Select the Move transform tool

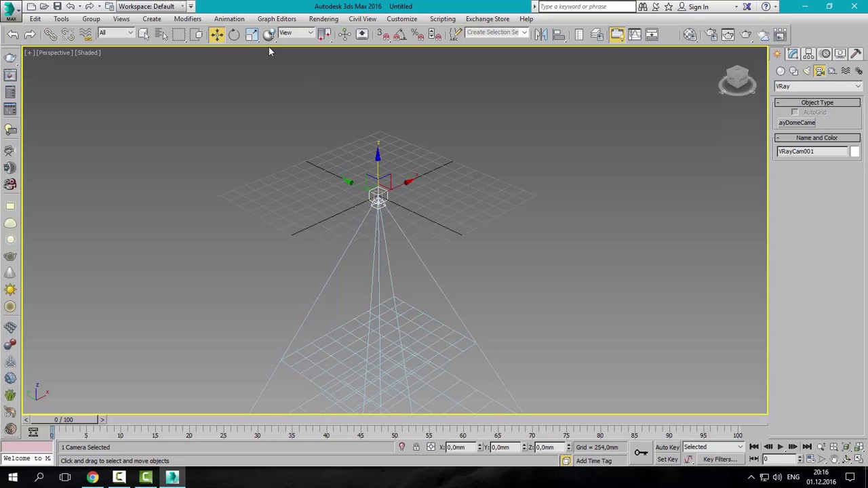[x=216, y=35]
